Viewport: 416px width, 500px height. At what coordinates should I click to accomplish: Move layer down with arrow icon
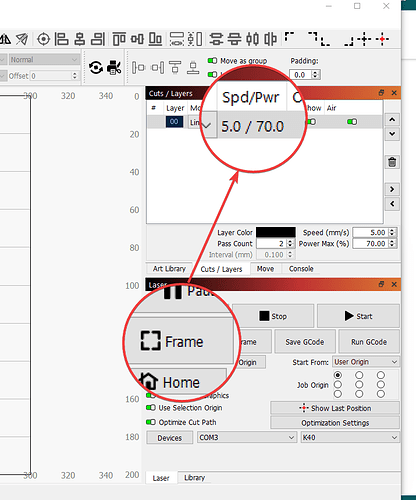(x=392, y=134)
